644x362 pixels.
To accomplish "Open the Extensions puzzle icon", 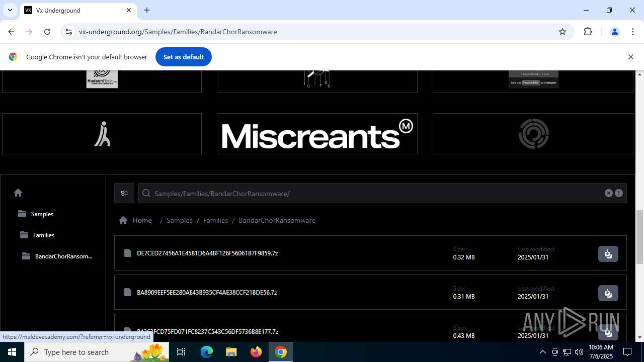I will coord(588,32).
